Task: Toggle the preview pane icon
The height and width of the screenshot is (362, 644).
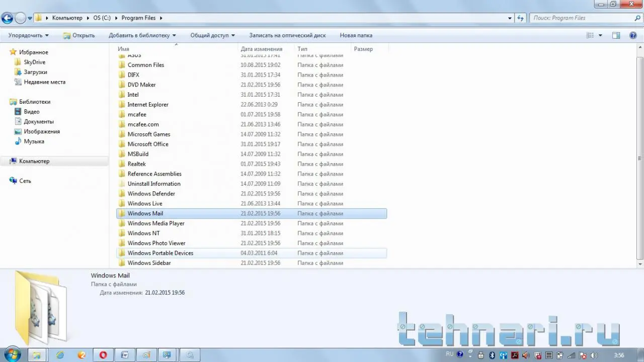Action: pos(616,35)
